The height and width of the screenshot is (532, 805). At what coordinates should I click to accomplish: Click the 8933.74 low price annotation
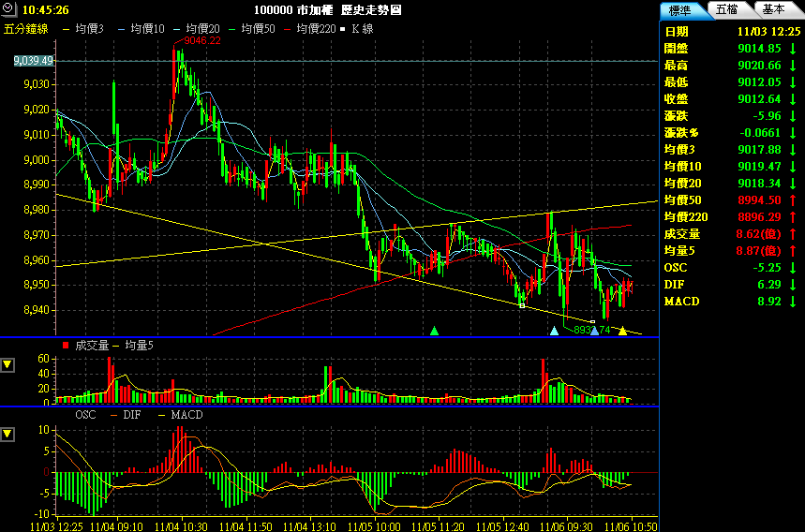click(592, 330)
